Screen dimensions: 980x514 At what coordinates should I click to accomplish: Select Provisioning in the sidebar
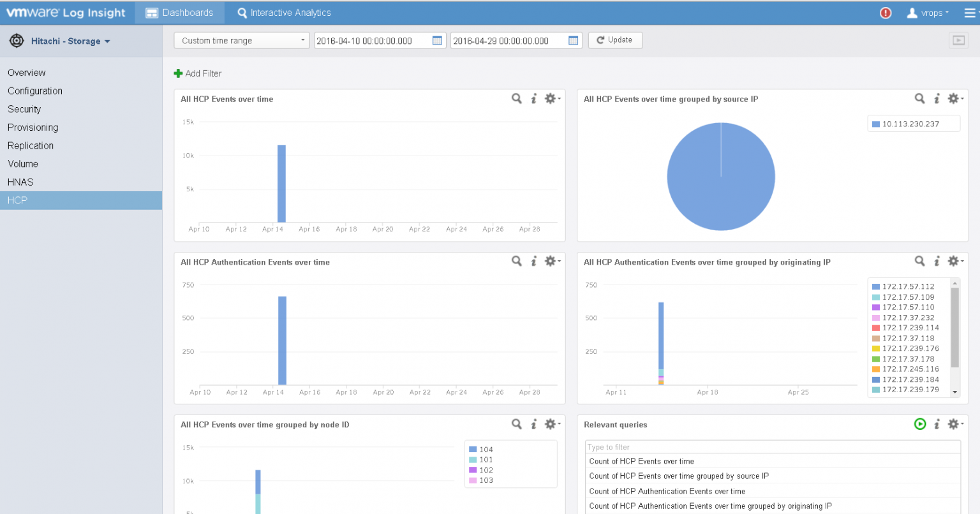point(81,128)
